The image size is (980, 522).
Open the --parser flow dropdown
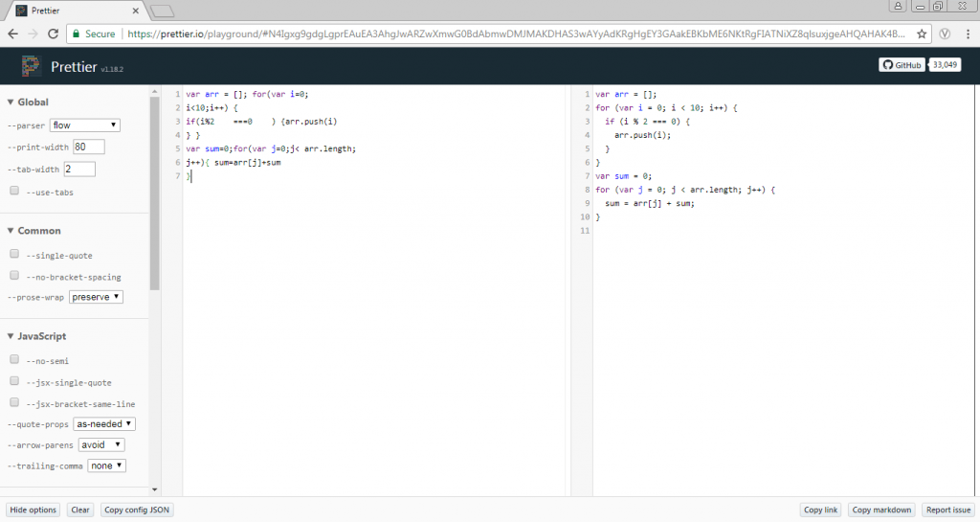84,125
